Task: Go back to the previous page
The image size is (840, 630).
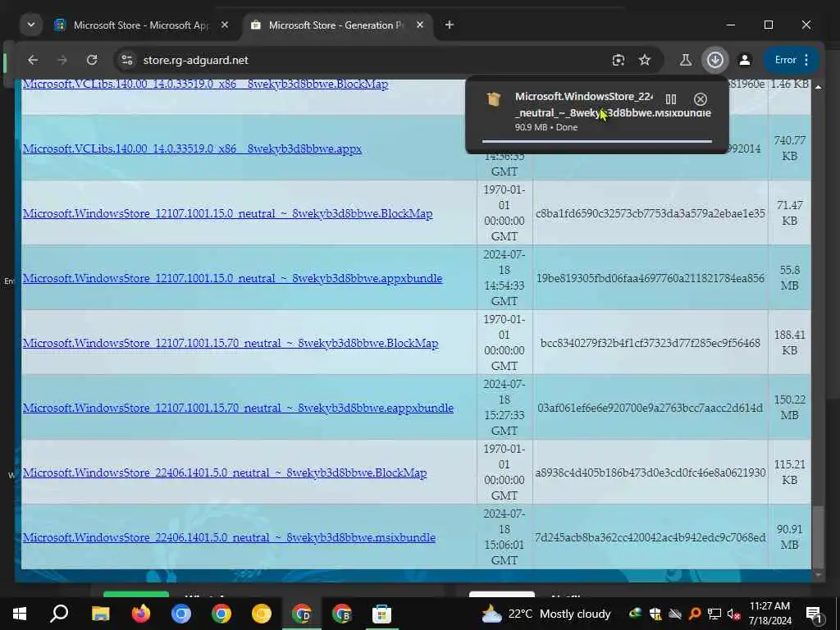Action: tap(33, 60)
